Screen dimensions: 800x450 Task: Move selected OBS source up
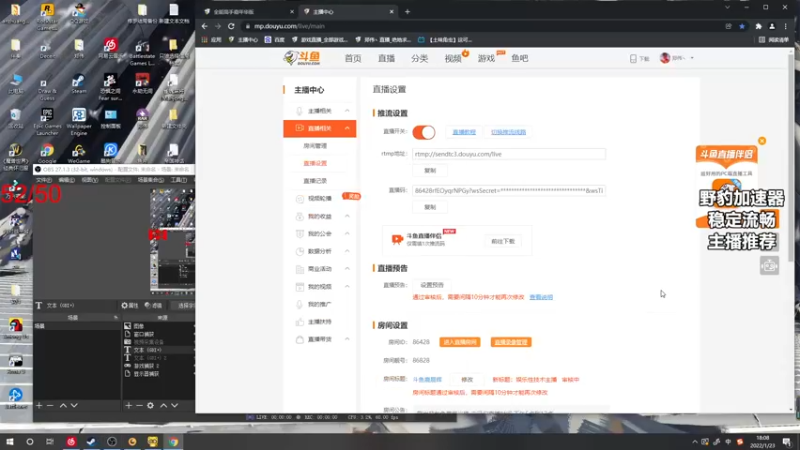point(164,405)
